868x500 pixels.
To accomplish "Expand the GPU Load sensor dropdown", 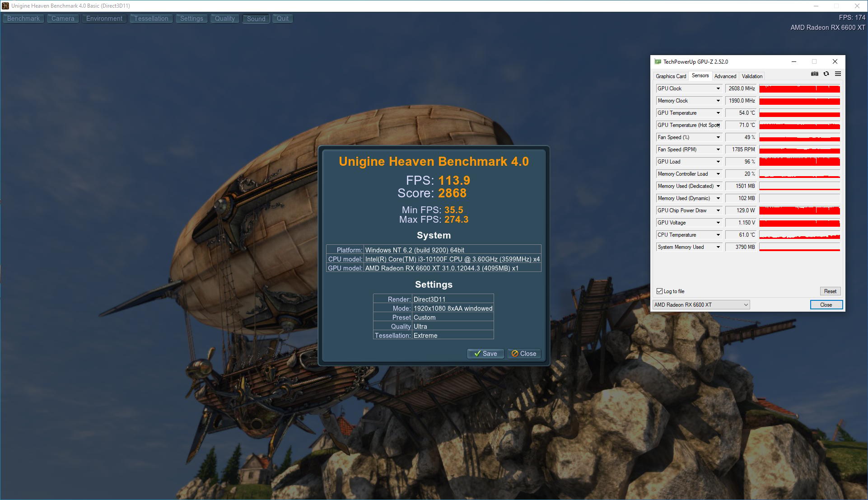I will coord(718,162).
